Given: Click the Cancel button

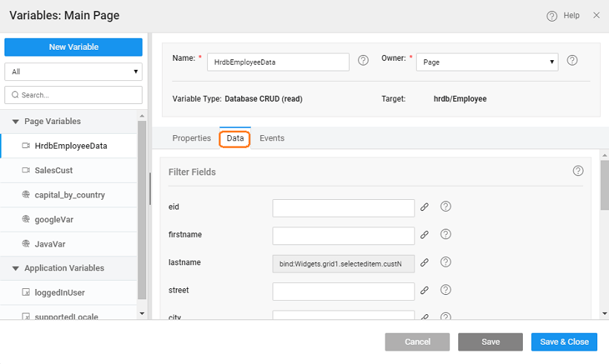Looking at the screenshot, I should pos(417,342).
